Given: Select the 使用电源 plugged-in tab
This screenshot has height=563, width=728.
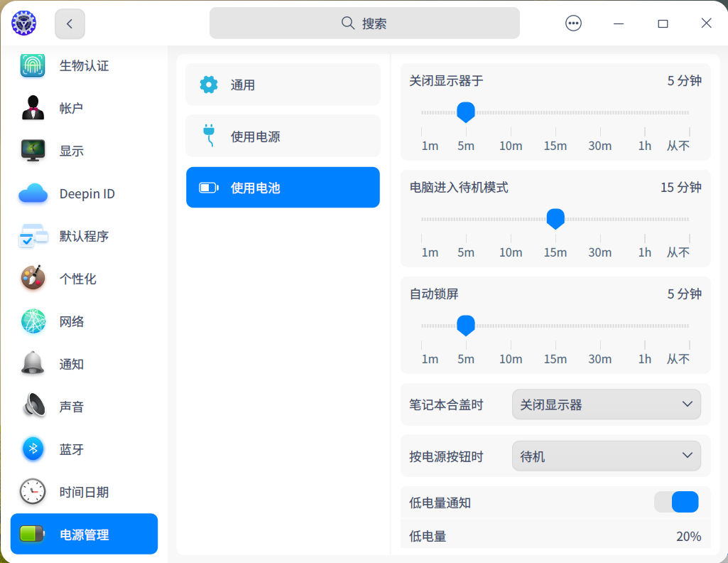Looking at the screenshot, I should tap(282, 135).
